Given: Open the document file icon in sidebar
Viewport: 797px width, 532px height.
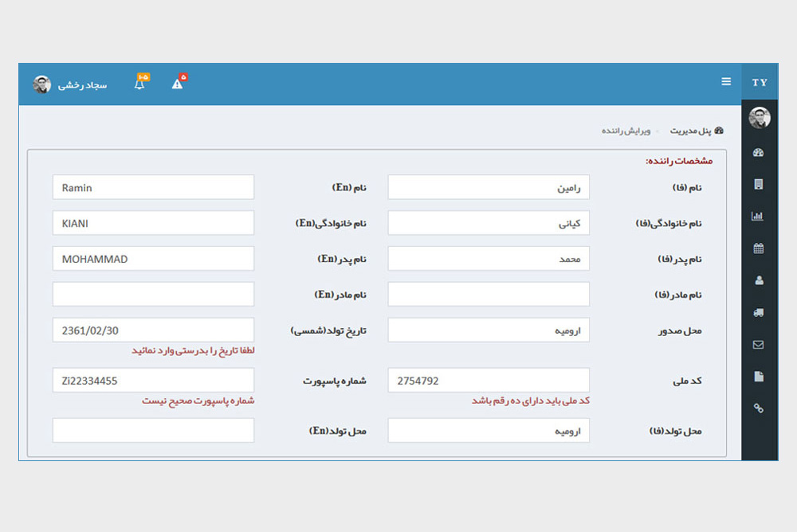Looking at the screenshot, I should coord(759,377).
